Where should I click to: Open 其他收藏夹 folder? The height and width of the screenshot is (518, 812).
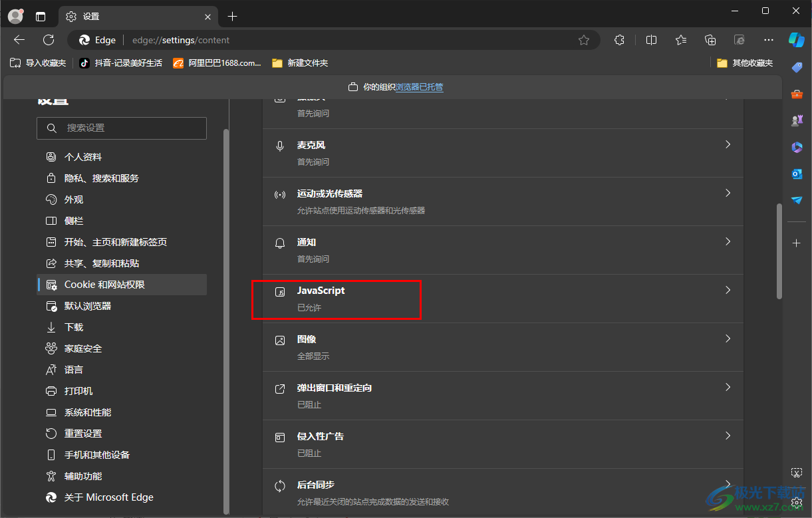point(745,63)
